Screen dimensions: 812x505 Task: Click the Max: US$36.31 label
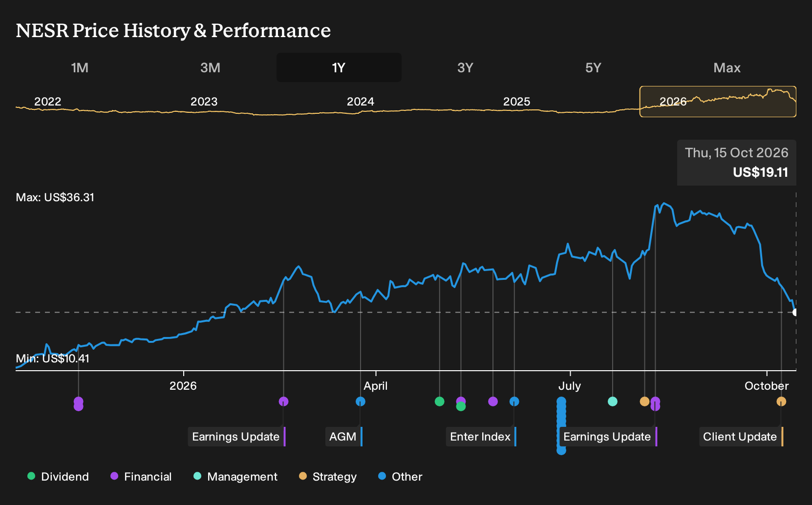click(x=55, y=197)
